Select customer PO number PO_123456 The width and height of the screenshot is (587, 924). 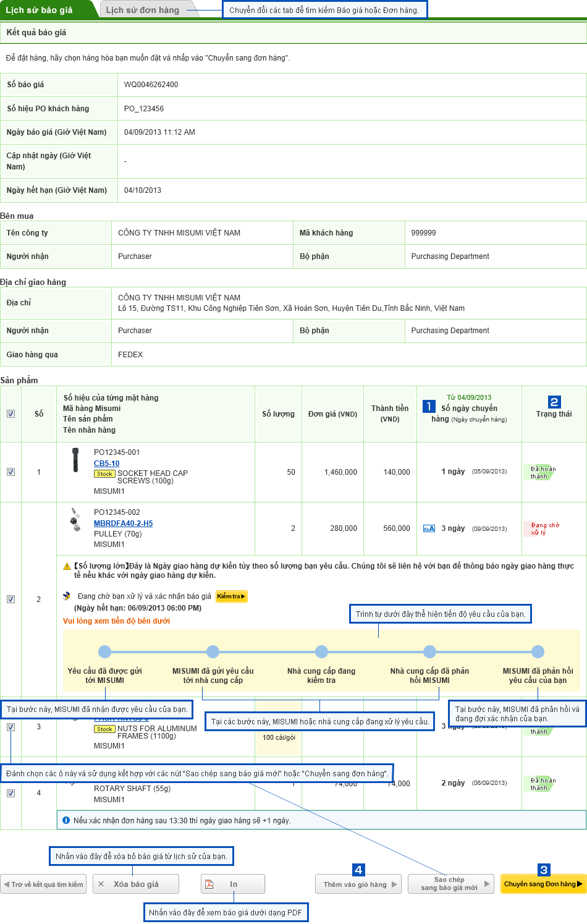[x=144, y=109]
